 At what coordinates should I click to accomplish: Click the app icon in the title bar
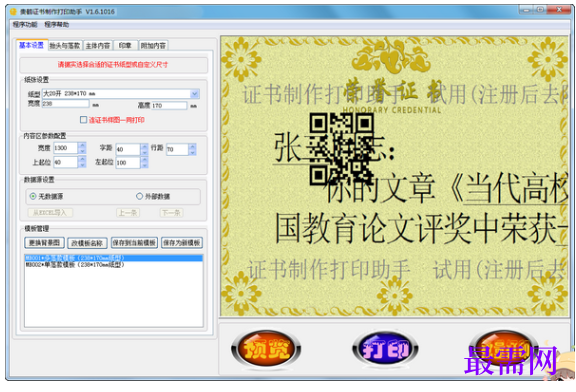point(14,12)
